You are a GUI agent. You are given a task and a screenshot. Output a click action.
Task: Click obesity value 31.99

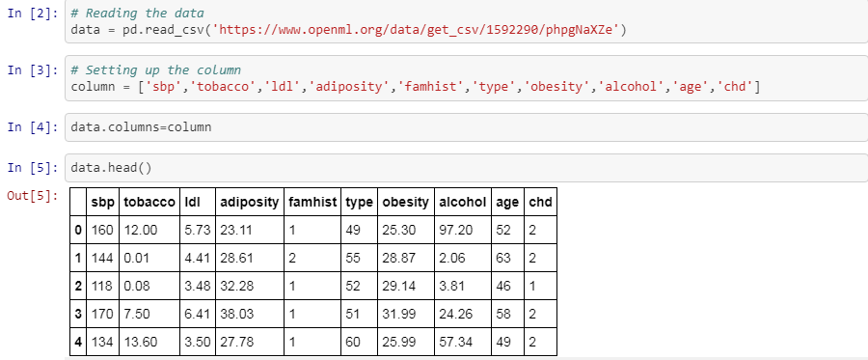pyautogui.click(x=399, y=314)
